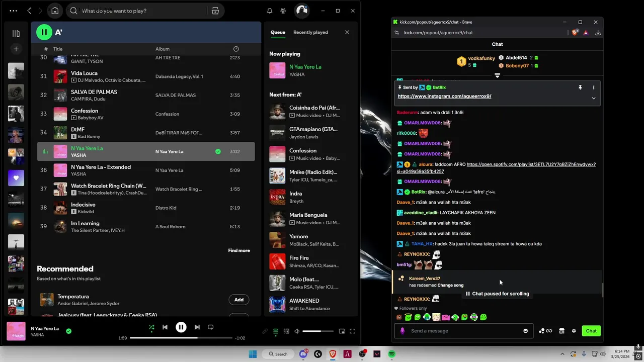Screen dimensions: 644x362
Task: Toggle shuffle in Spotify player bar
Action: coord(151,327)
